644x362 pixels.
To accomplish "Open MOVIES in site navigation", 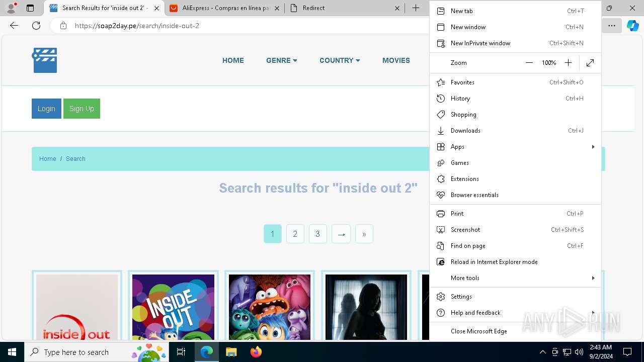I will tap(396, 60).
